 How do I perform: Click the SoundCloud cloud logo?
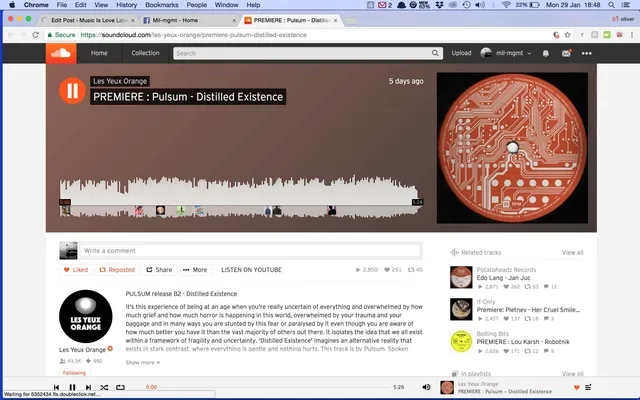click(61, 53)
